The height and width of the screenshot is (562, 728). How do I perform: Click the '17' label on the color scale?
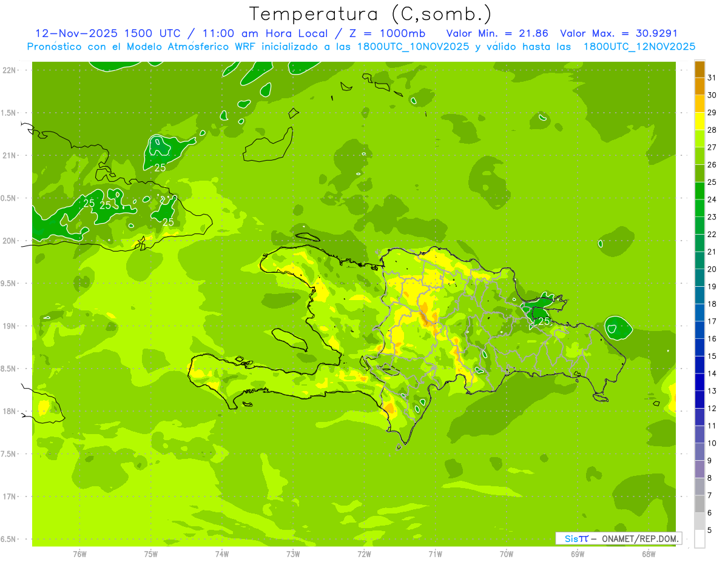712,321
